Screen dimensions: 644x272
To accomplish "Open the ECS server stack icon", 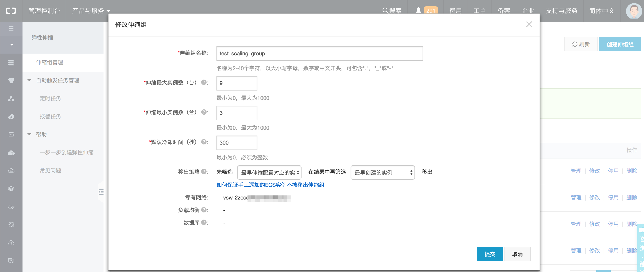I will tap(11, 63).
